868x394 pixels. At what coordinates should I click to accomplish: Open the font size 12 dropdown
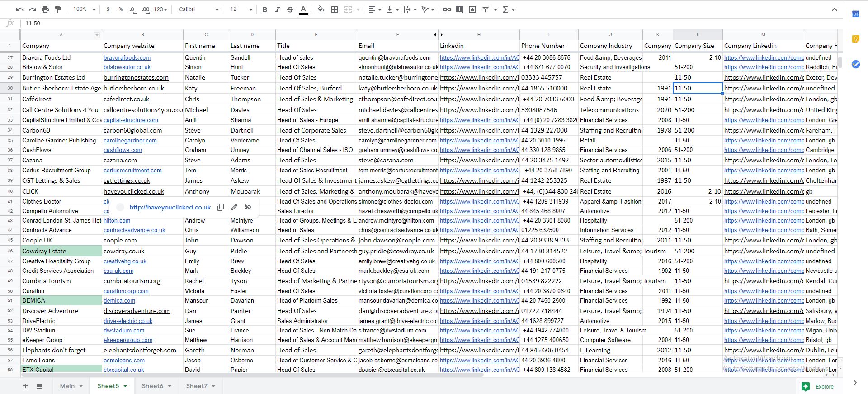(241, 9)
